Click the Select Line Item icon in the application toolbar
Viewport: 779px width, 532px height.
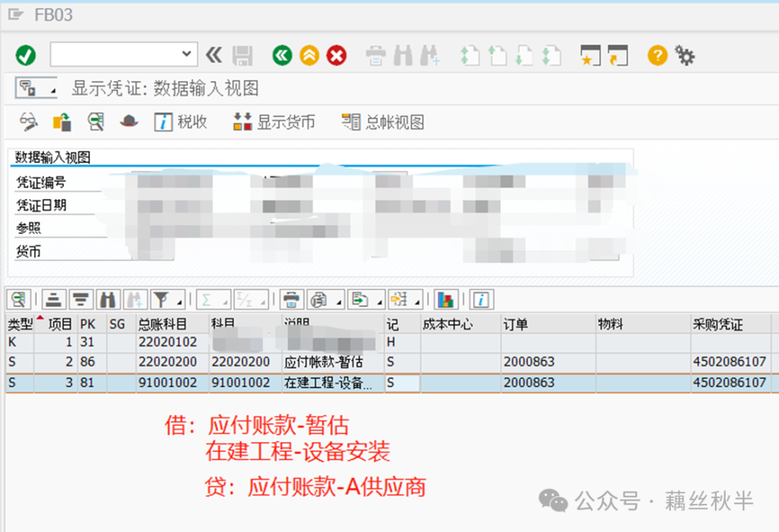click(95, 122)
